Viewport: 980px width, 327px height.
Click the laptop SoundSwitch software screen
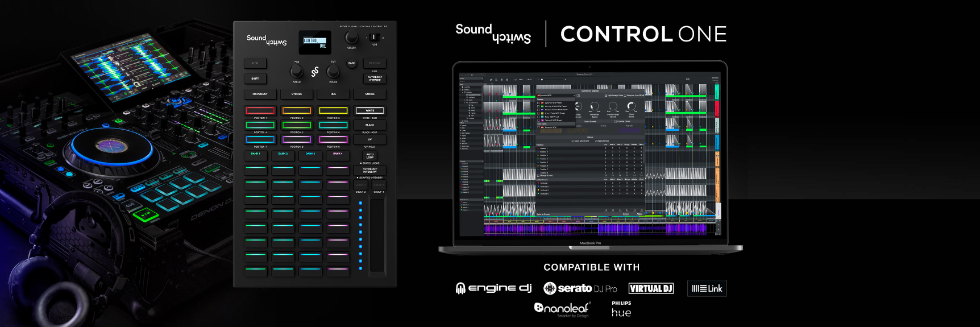590,153
